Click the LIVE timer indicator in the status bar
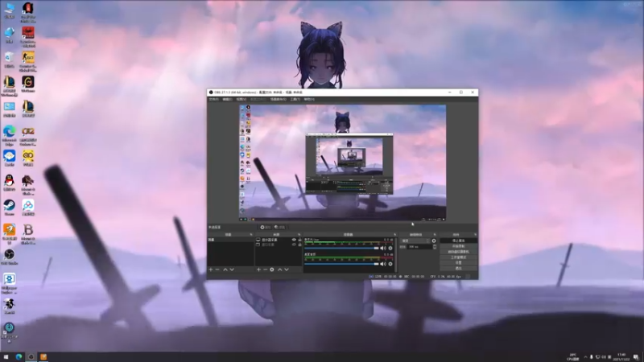644x362 pixels. tap(382, 277)
